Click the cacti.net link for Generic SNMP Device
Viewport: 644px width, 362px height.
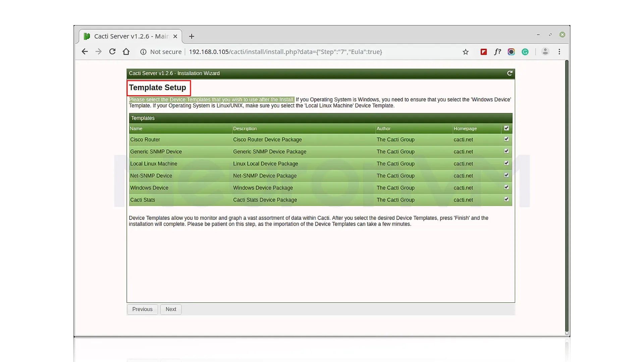click(x=463, y=152)
